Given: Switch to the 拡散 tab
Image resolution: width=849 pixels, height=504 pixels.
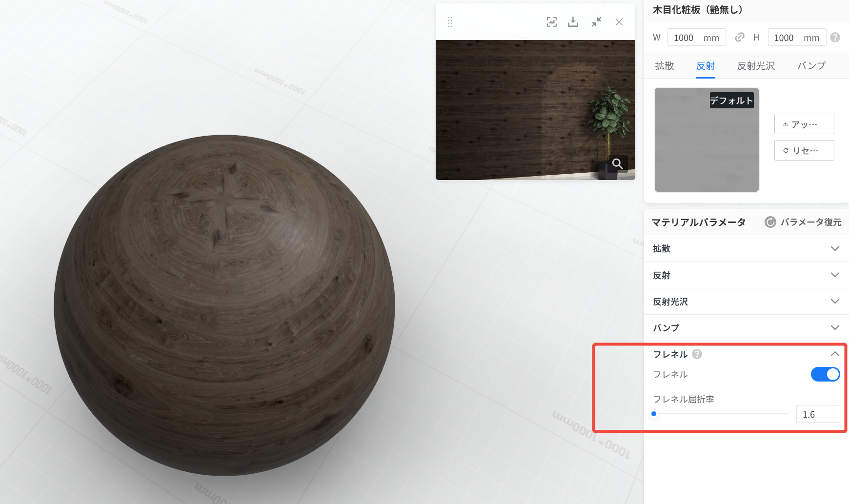Looking at the screenshot, I should [665, 66].
